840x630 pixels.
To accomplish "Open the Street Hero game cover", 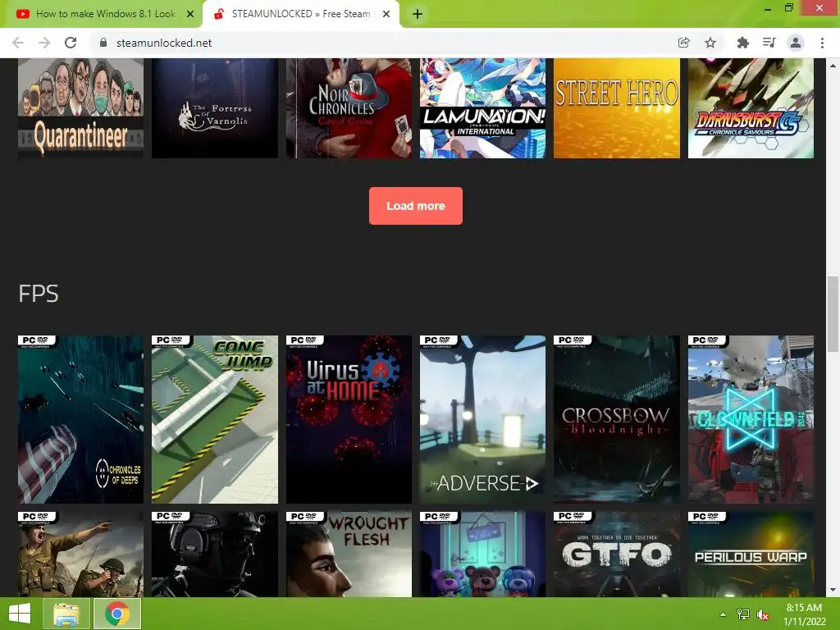I will [x=617, y=108].
